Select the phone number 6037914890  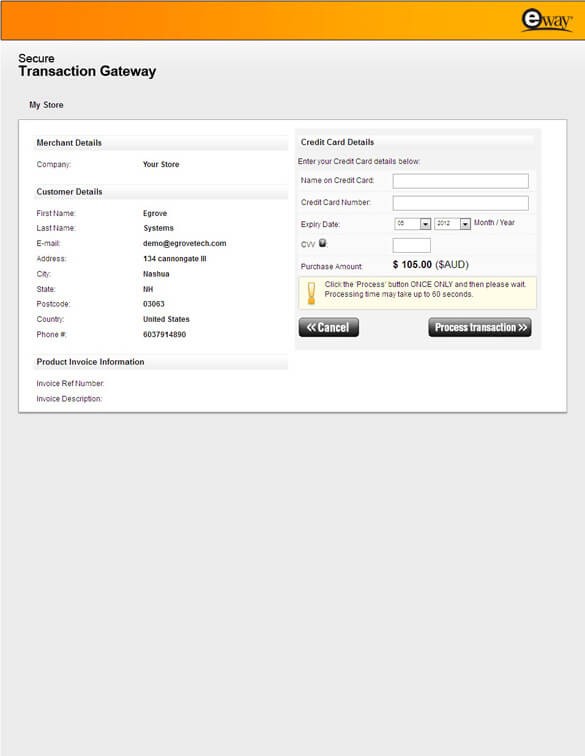click(164, 335)
